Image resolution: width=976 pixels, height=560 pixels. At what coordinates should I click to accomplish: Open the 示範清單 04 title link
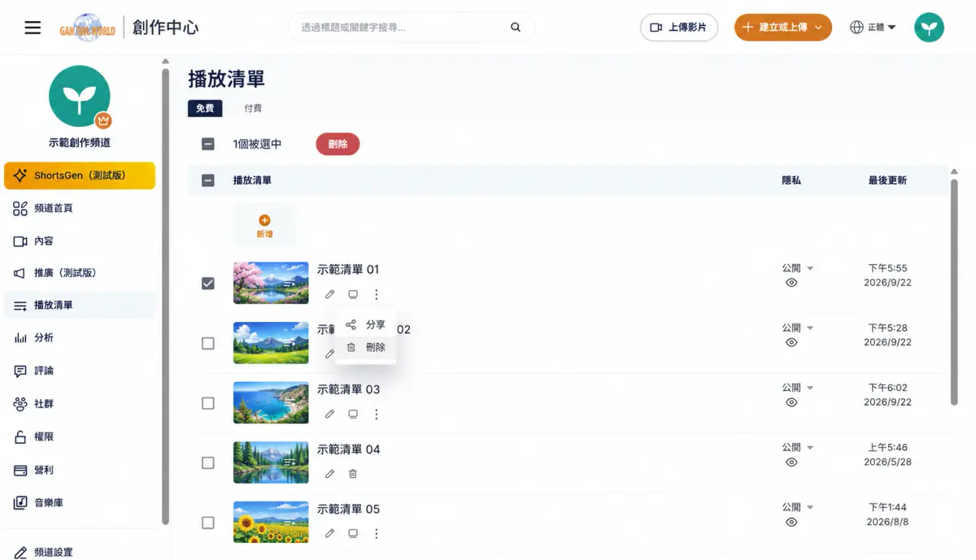[x=348, y=449]
